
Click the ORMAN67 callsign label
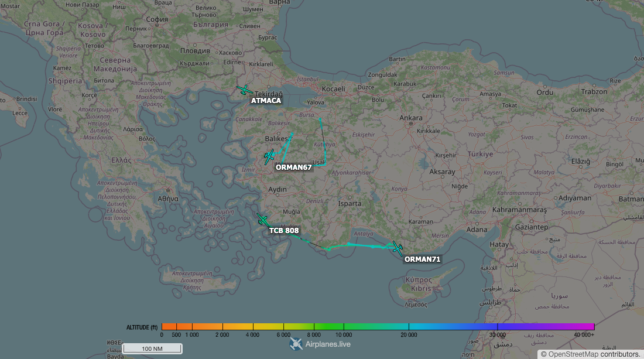tap(294, 167)
